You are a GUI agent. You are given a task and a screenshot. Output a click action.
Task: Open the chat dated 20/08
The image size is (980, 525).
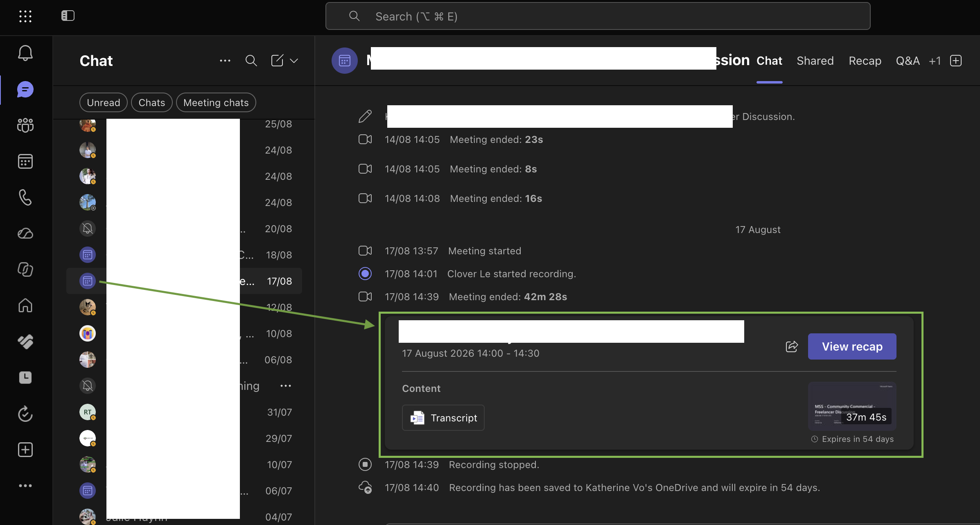(184, 229)
